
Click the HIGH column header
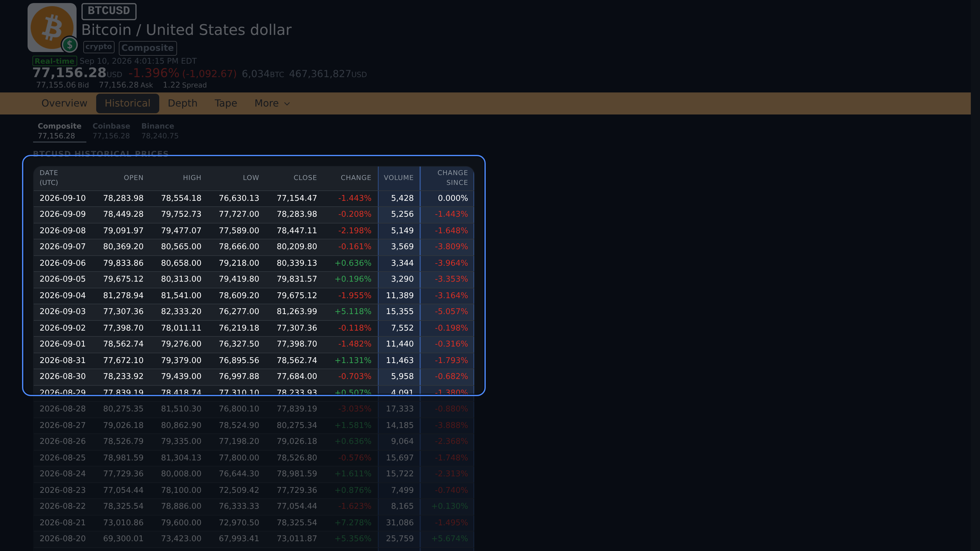pos(192,178)
